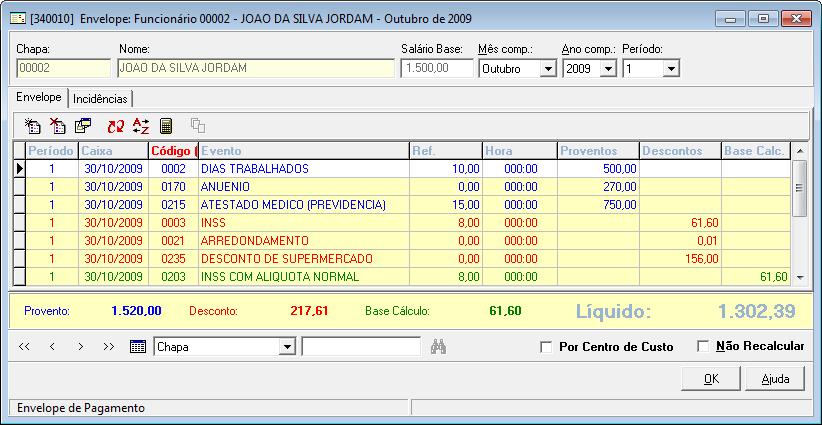
Task: Click the Salário Base field 1.500,00
Action: [437, 69]
